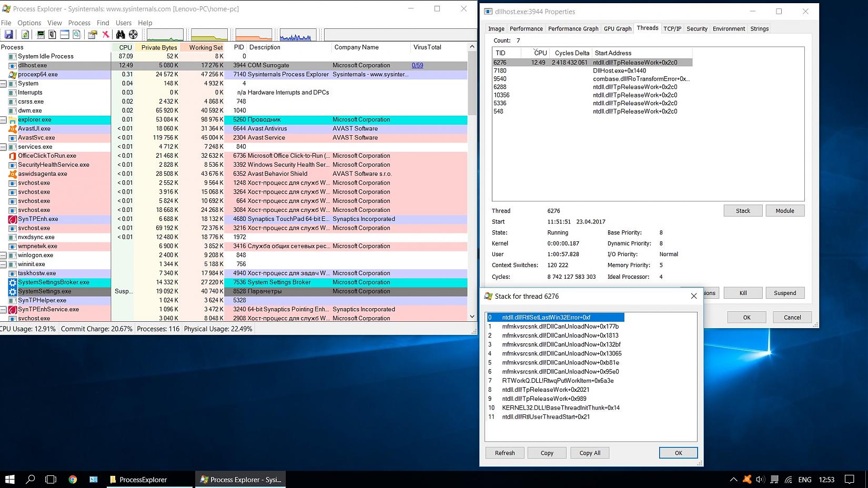Click the Refresh Now toolbar icon
This screenshot has height=488, width=868.
(x=25, y=35)
